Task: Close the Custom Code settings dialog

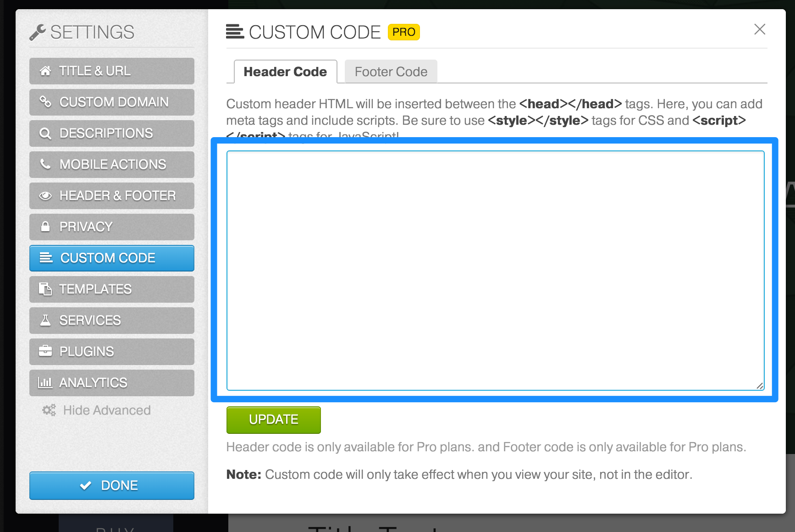Action: point(760,29)
